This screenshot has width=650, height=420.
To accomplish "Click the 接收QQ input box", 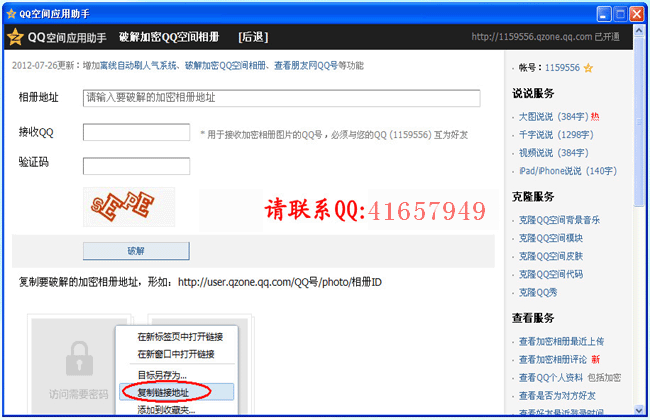I will [136, 132].
